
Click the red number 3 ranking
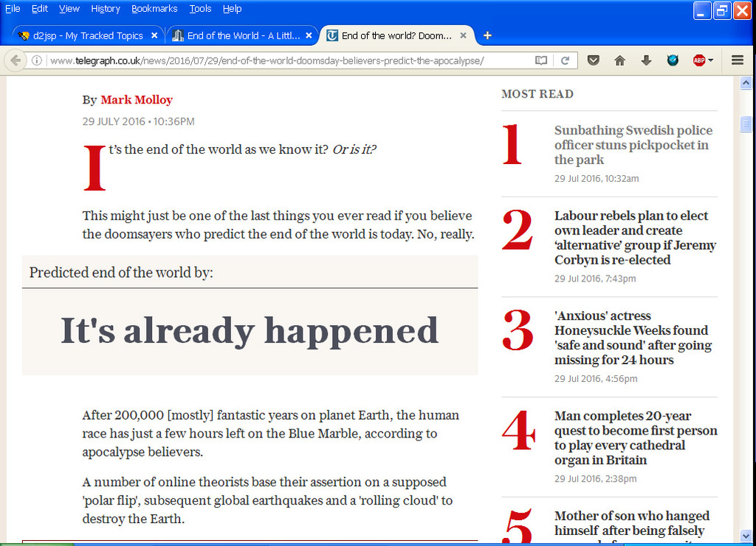(x=518, y=330)
